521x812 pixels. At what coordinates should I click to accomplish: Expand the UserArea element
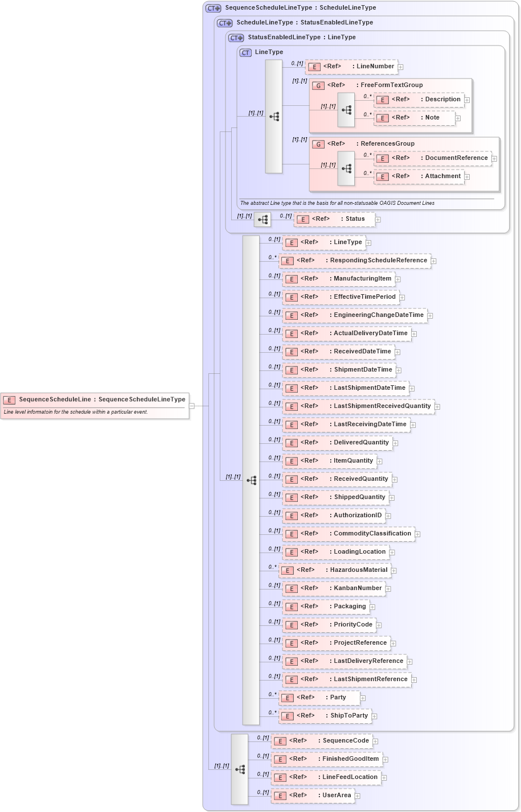356,795
